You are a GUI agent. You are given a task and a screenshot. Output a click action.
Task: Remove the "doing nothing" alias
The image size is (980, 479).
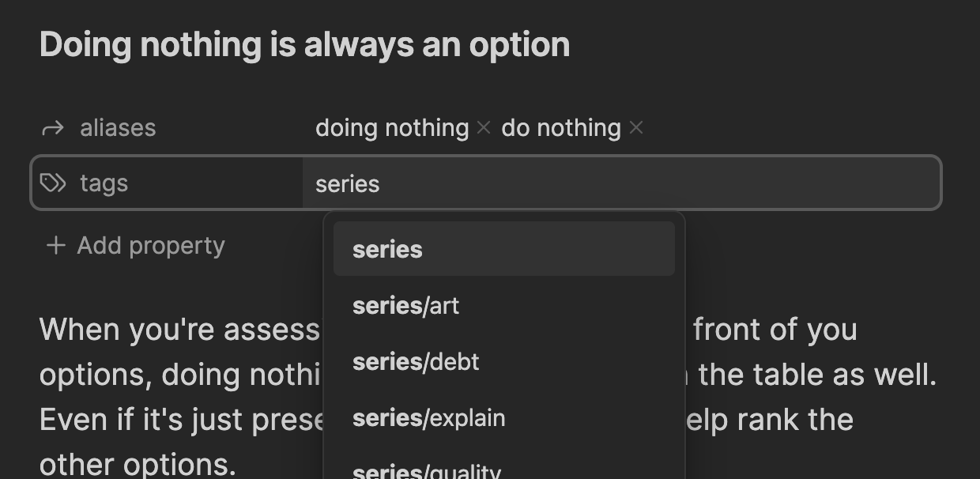coord(484,127)
